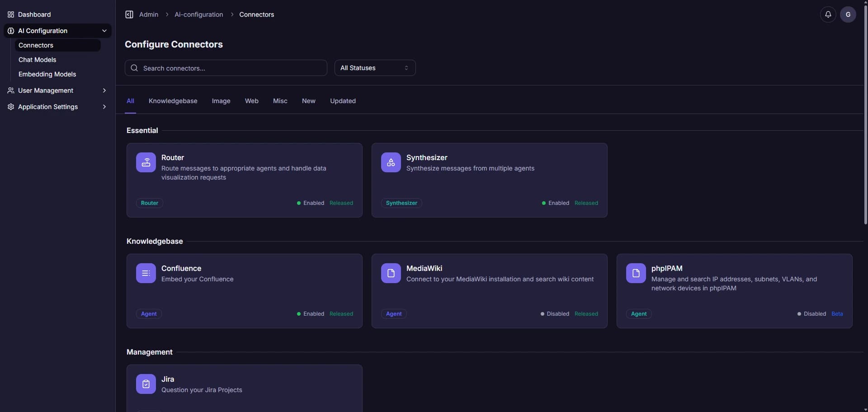Screen dimensions: 868x412
Task: Navigate to Ai-configuration via breadcrumb
Action: click(x=198, y=14)
